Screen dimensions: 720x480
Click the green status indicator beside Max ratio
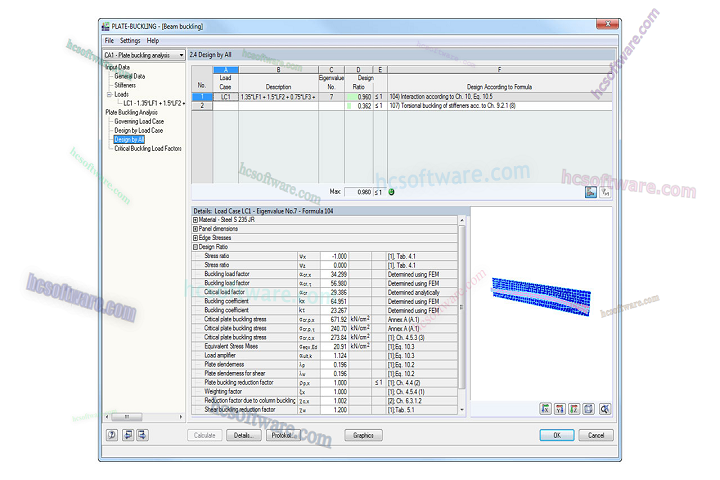pos(391,192)
